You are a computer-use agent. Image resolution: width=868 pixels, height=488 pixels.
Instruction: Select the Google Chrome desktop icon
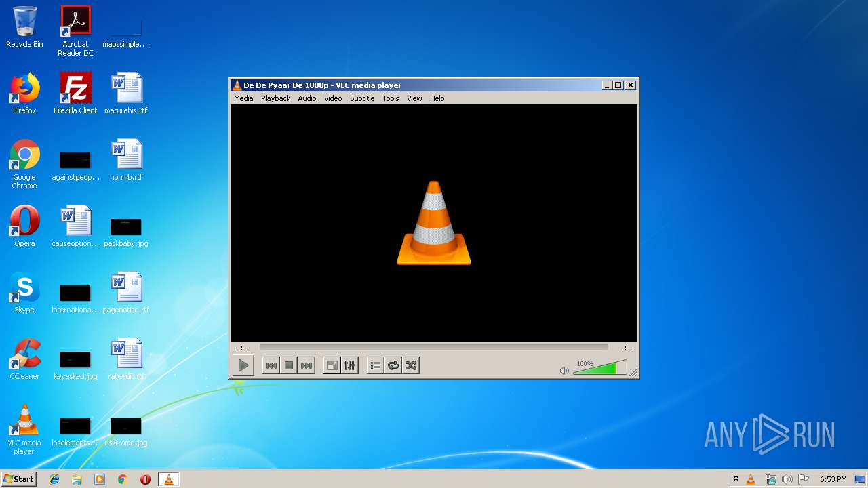point(24,164)
